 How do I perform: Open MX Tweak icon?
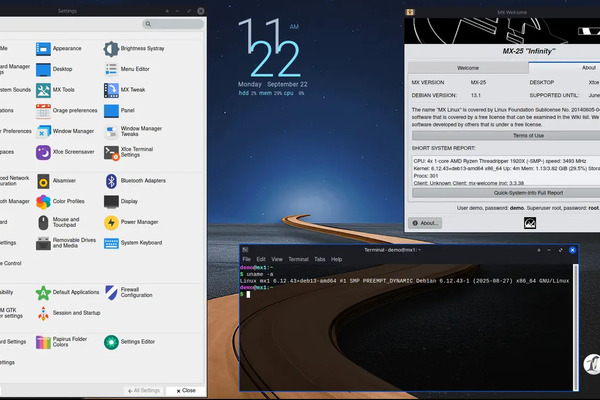point(111,90)
